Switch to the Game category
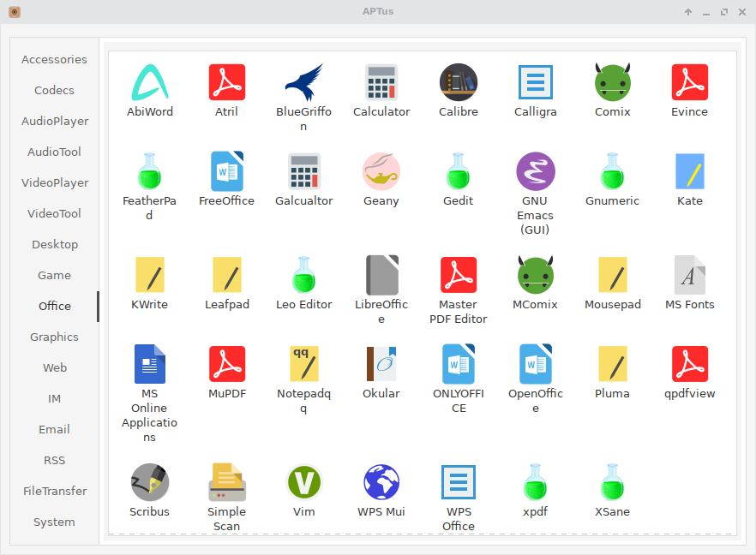The height and width of the screenshot is (555, 756). tap(55, 275)
